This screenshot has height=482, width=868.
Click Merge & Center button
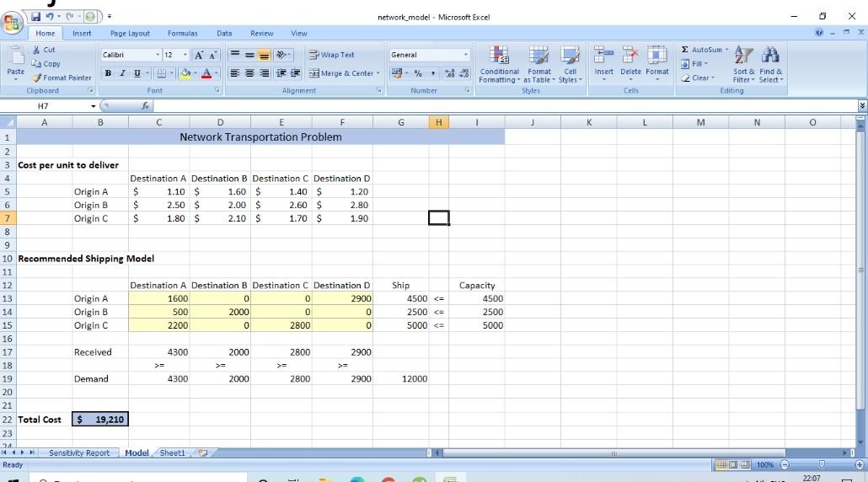click(x=341, y=73)
